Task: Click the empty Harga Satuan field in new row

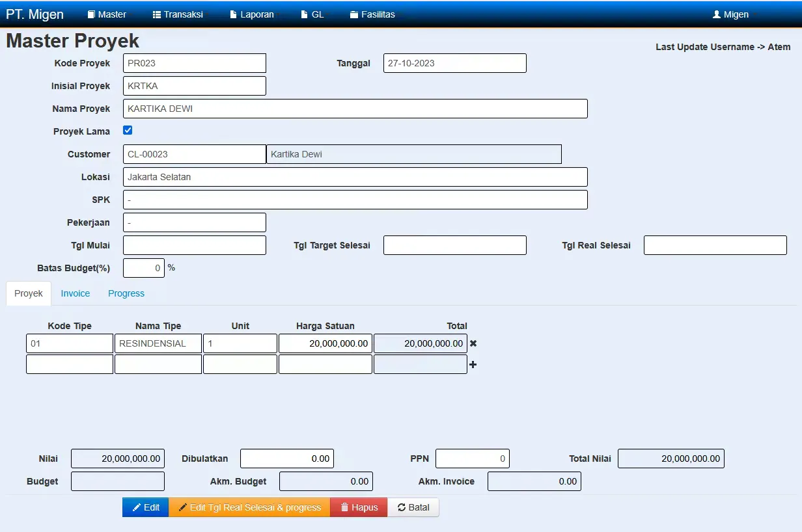Action: [x=325, y=364]
